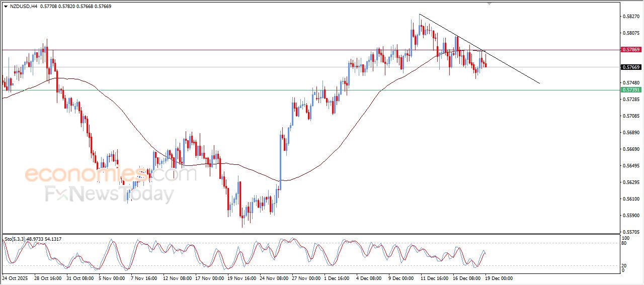This screenshot has height=285, width=644.
Task: Click the 0.58270 price axis label
Action: click(x=630, y=17)
